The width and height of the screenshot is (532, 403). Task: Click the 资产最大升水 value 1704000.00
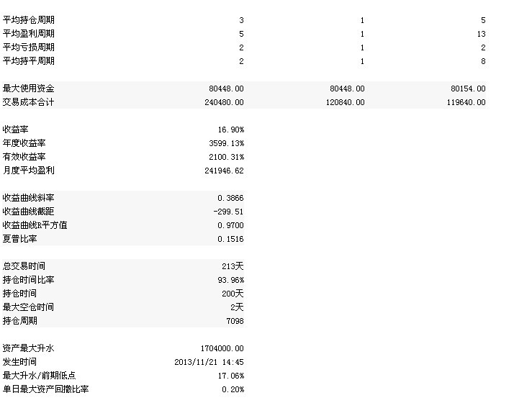tap(222, 348)
